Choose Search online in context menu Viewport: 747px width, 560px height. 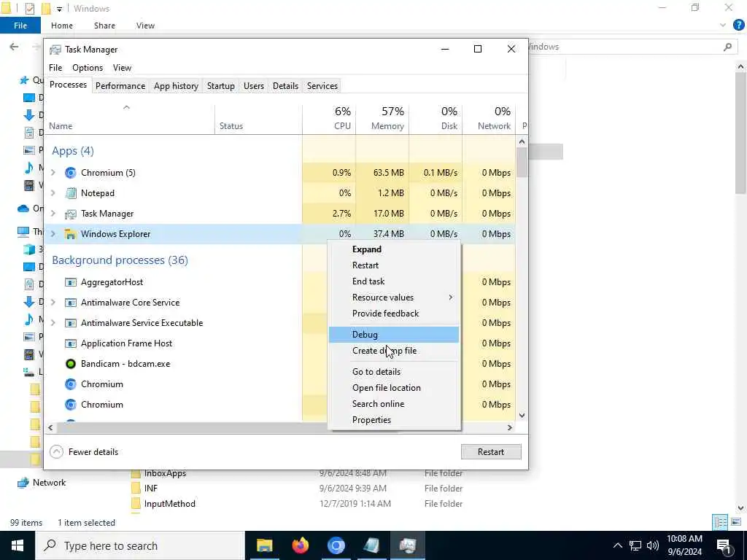pos(394,404)
